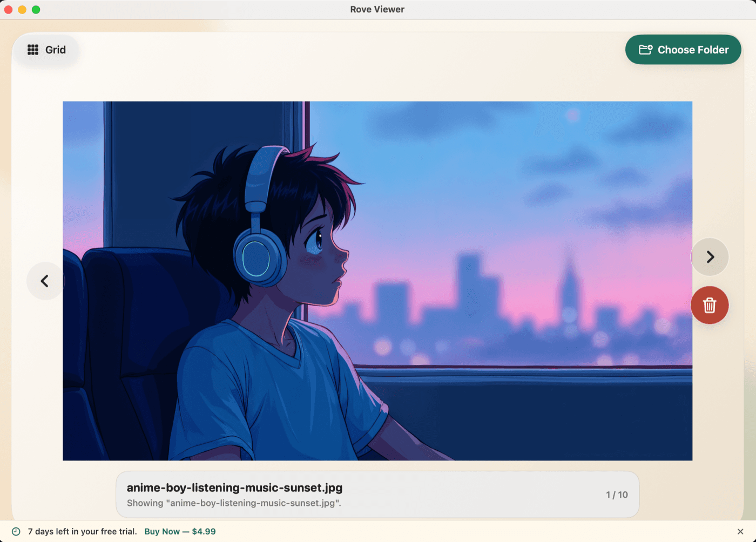Image resolution: width=756 pixels, height=542 pixels.
Task: Click the filename anime-boy-listening-music-sunset.jpg title
Action: tap(235, 487)
